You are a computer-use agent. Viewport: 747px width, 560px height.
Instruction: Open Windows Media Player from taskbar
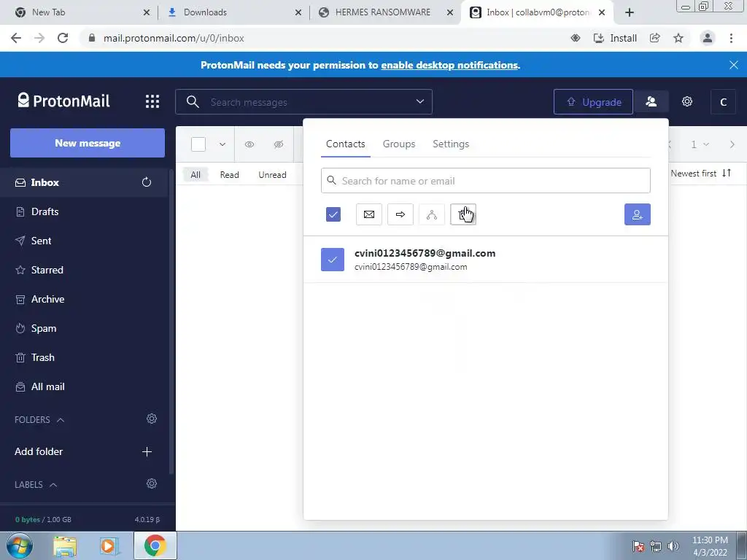109,546
